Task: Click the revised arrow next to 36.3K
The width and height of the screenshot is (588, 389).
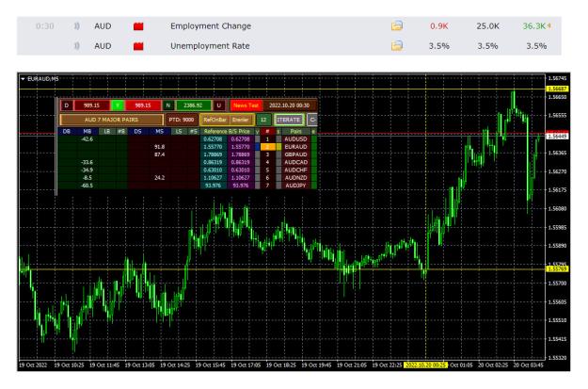Action: pos(549,26)
